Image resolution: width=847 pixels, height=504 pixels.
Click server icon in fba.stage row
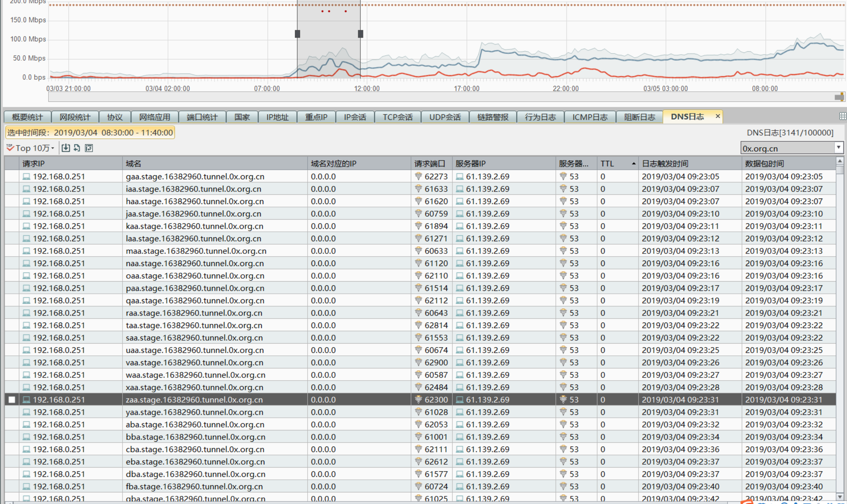click(x=460, y=486)
